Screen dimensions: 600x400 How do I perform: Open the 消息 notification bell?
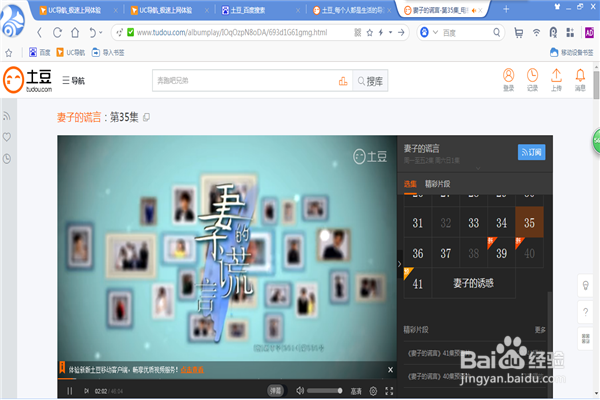pos(580,80)
